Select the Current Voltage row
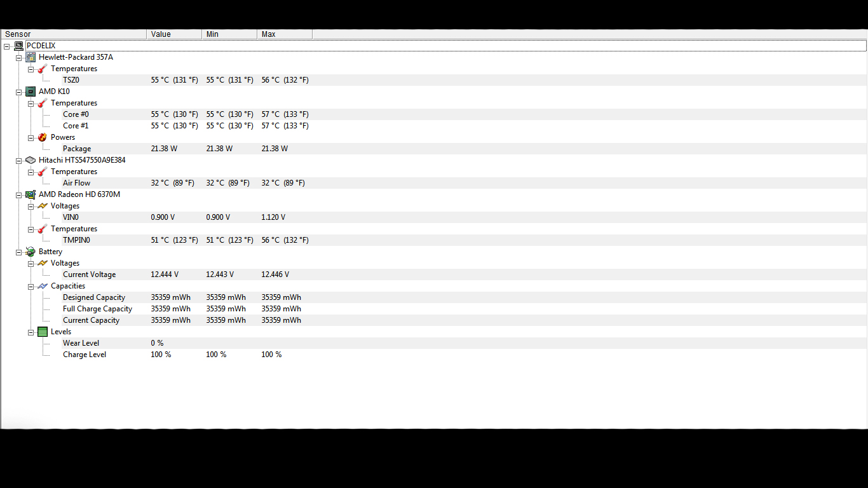The image size is (868, 488). point(434,274)
